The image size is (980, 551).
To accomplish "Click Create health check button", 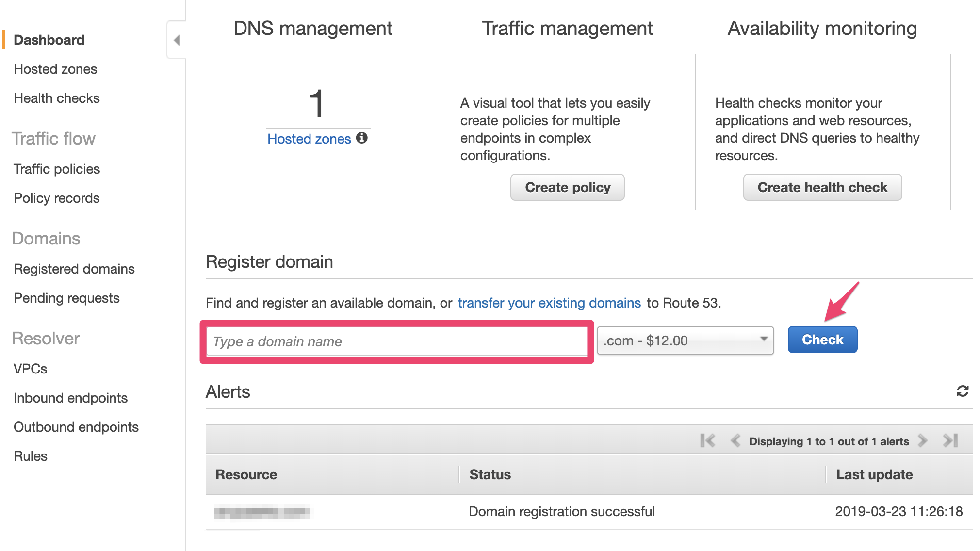I will 822,187.
